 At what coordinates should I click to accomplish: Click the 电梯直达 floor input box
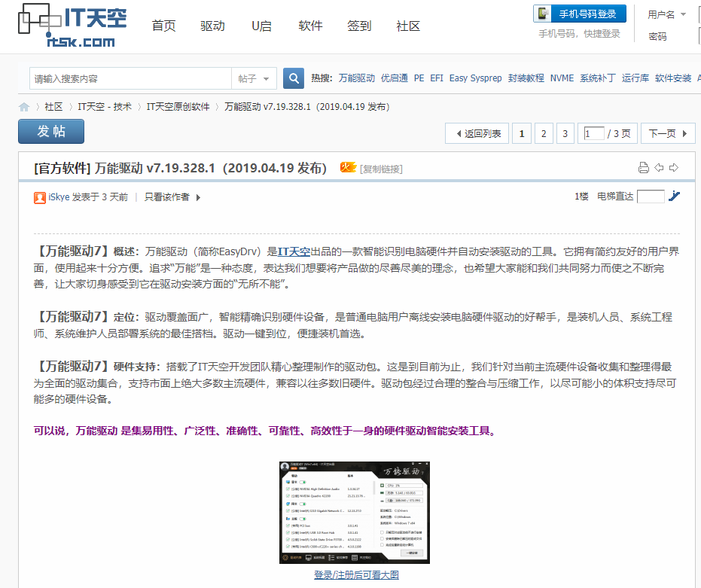tap(651, 197)
